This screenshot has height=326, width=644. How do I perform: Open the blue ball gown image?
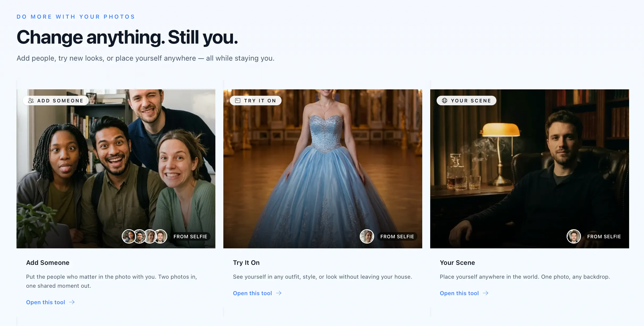coord(323,169)
